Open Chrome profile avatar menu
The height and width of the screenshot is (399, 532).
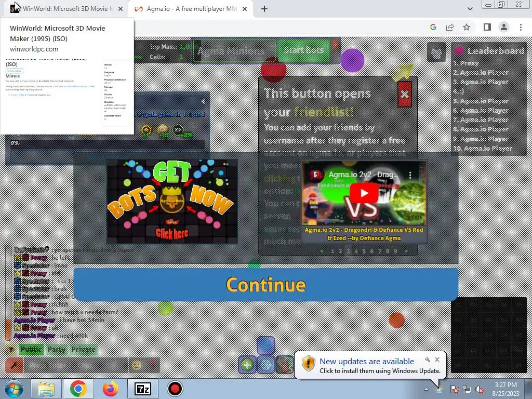pyautogui.click(x=504, y=27)
